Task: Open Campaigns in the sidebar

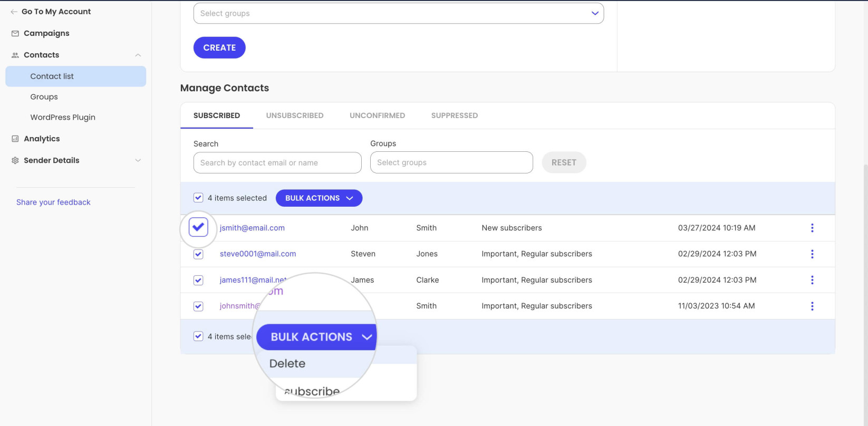Action: pos(46,33)
